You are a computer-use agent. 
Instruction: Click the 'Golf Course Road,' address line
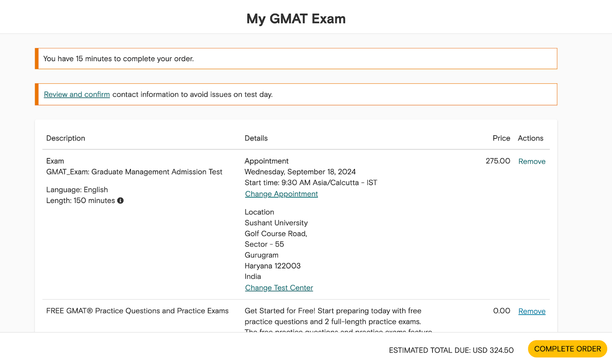(x=276, y=234)
